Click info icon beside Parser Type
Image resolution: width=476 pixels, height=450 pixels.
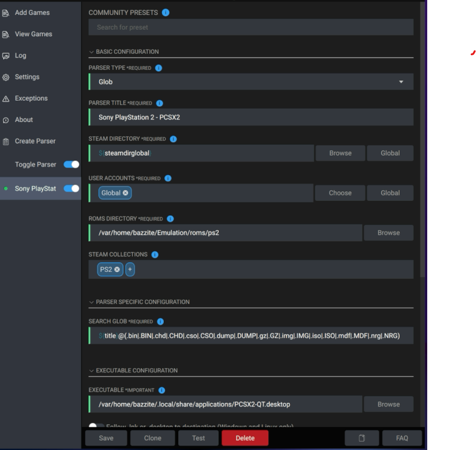point(159,68)
